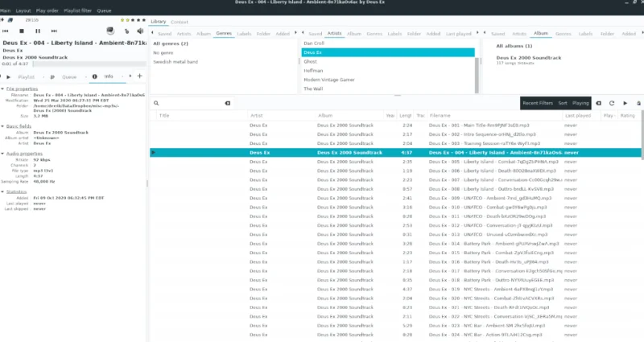Viewport: 644px width, 342px height.
Task: Select the 009 - UNATCO - Ambient song row
Action: [x=394, y=198]
